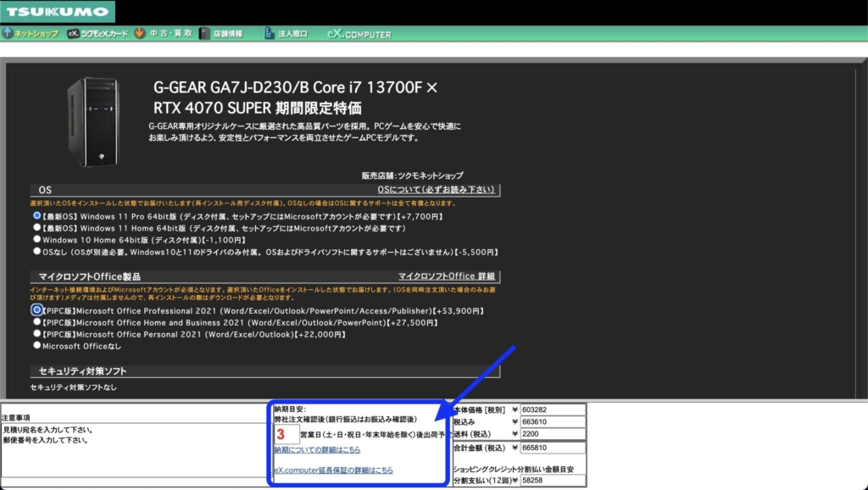Click the G-GEAR PC product image
868x490 pixels.
point(93,121)
